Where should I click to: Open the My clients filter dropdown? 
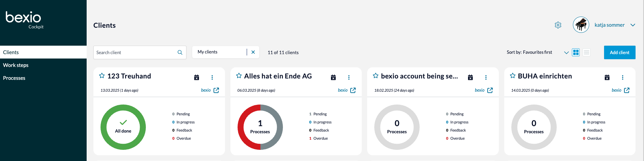(219, 52)
